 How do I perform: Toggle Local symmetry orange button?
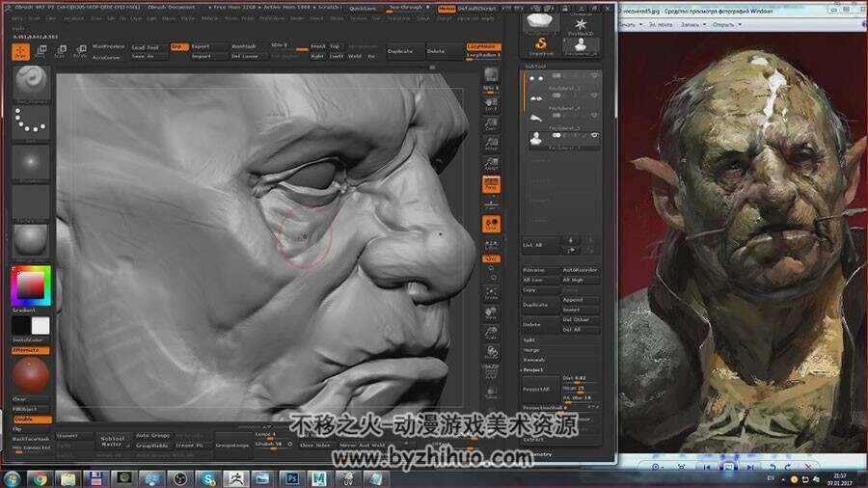(491, 224)
